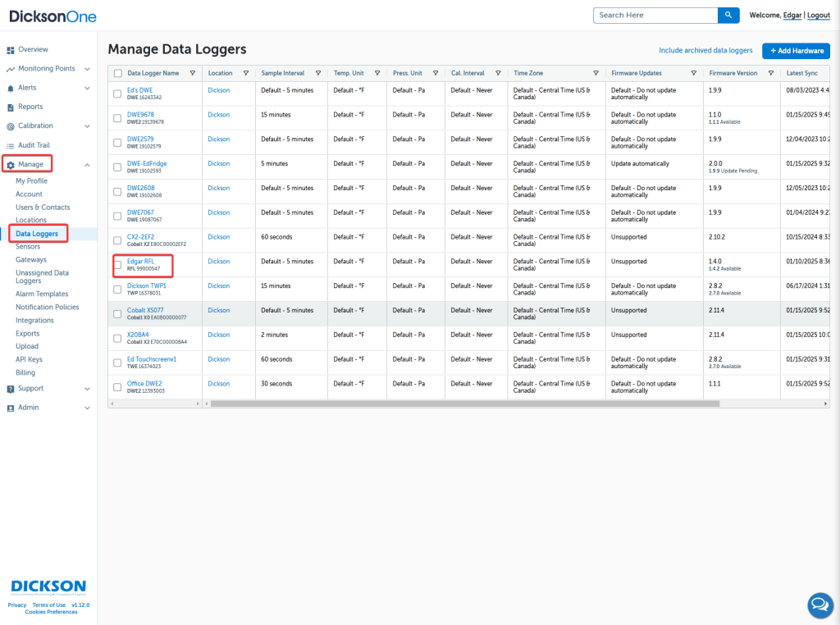
Task: Click the Overview dashboard icon
Action: (x=11, y=50)
